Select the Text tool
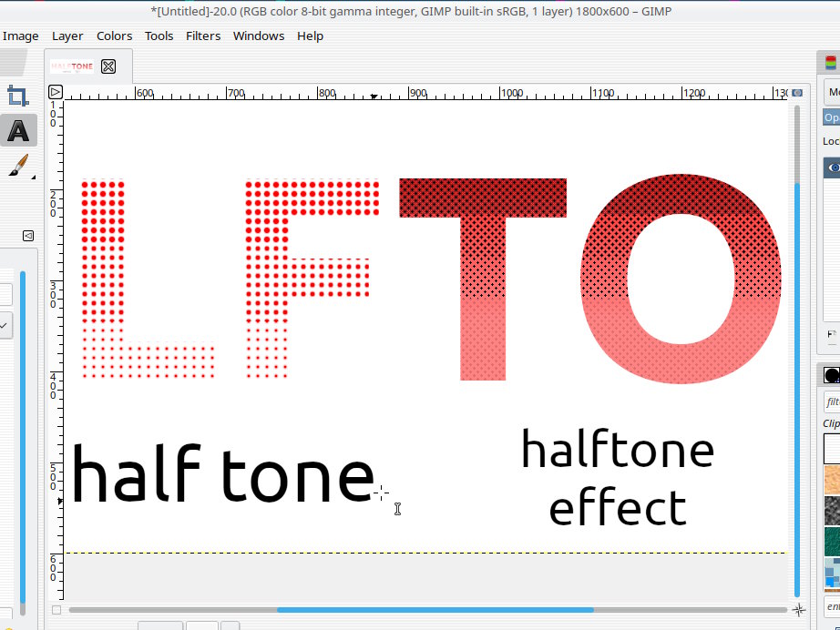The image size is (840, 630). point(18,130)
